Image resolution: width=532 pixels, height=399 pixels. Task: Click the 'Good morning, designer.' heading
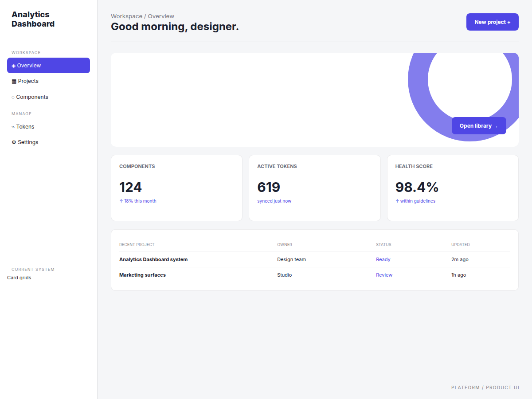pyautogui.click(x=175, y=27)
